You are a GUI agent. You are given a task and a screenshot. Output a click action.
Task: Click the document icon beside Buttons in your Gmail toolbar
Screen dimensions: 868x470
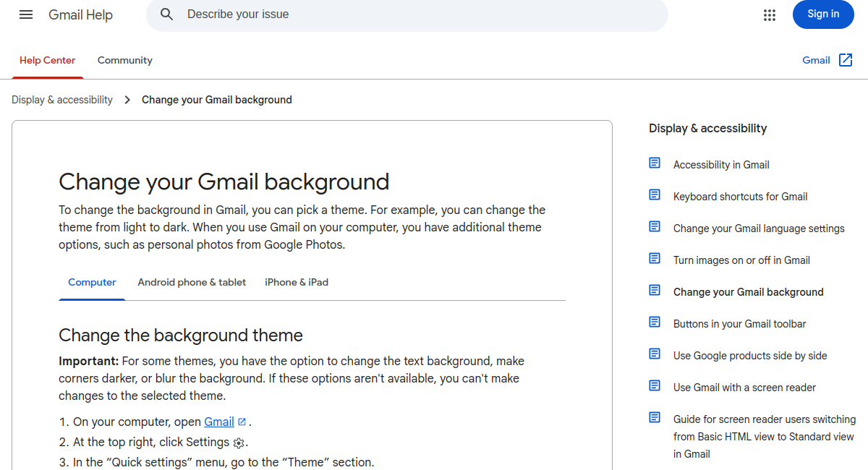(x=655, y=322)
